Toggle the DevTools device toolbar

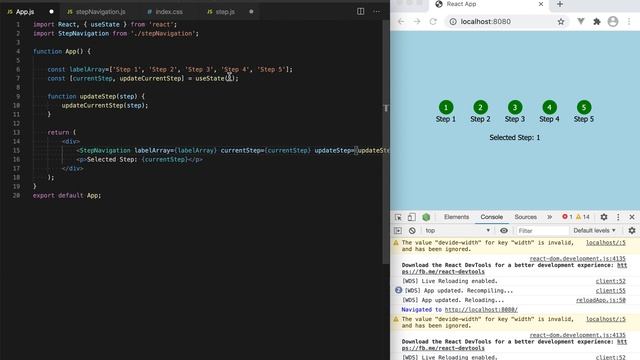[411, 217]
